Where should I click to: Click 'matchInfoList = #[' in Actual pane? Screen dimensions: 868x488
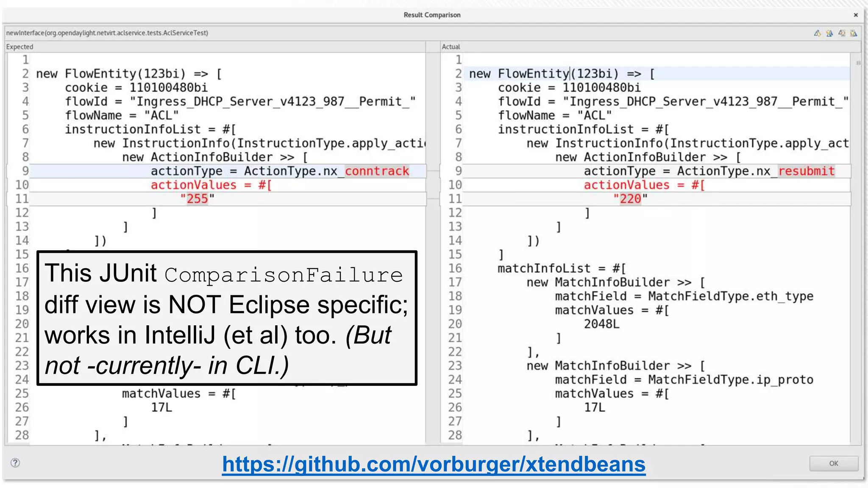point(562,269)
